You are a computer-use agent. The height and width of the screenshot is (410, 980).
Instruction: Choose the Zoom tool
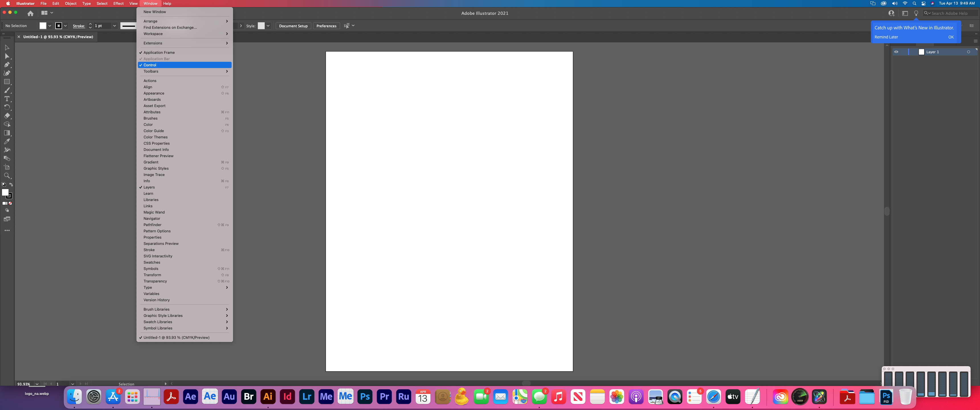[7, 176]
